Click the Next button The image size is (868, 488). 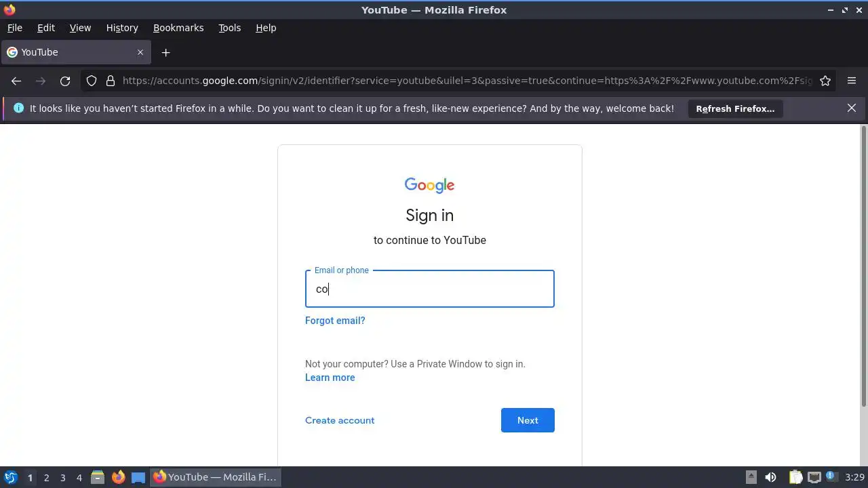point(528,420)
